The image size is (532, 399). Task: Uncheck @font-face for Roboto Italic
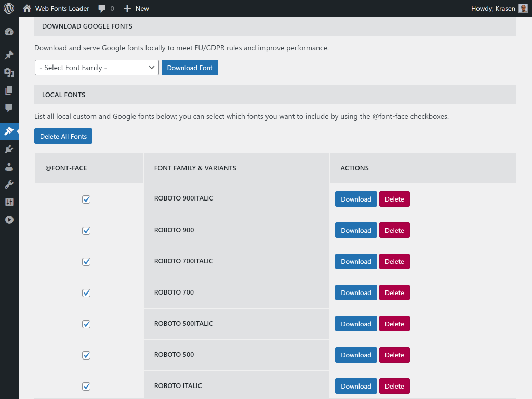tap(86, 387)
